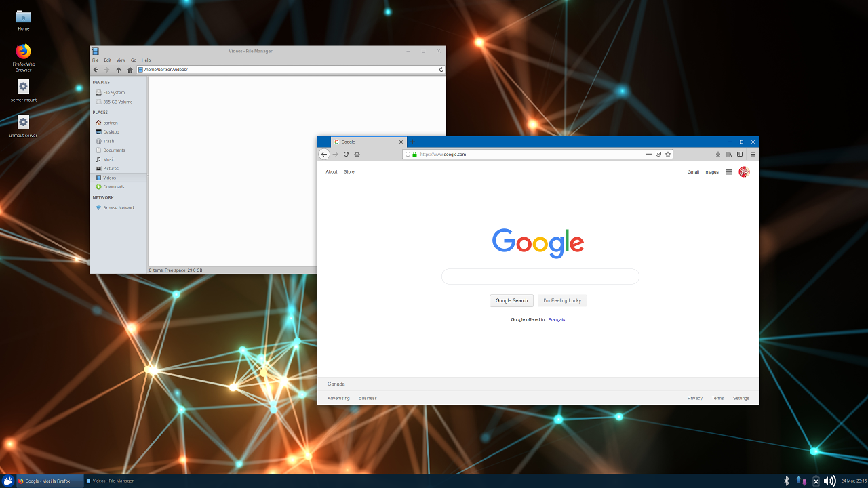Open Xfce applications menu on taskbar

tap(8, 481)
